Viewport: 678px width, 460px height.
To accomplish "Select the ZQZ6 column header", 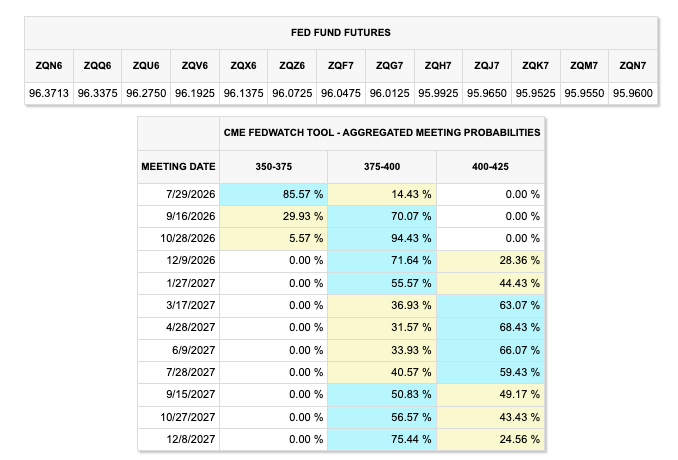I will pos(292,66).
